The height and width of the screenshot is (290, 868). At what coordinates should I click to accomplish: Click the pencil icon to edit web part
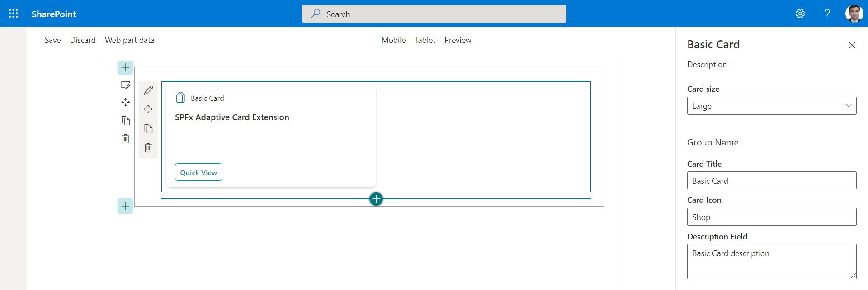148,90
